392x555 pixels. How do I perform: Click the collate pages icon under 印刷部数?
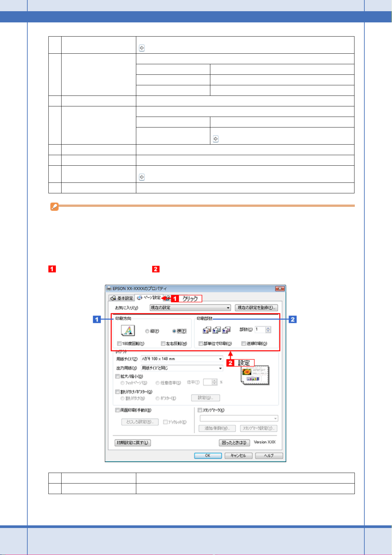point(217,330)
